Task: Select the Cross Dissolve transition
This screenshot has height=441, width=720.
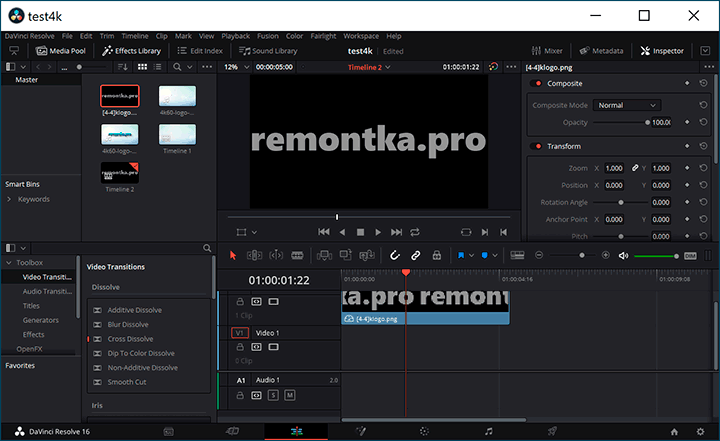Action: tap(130, 339)
